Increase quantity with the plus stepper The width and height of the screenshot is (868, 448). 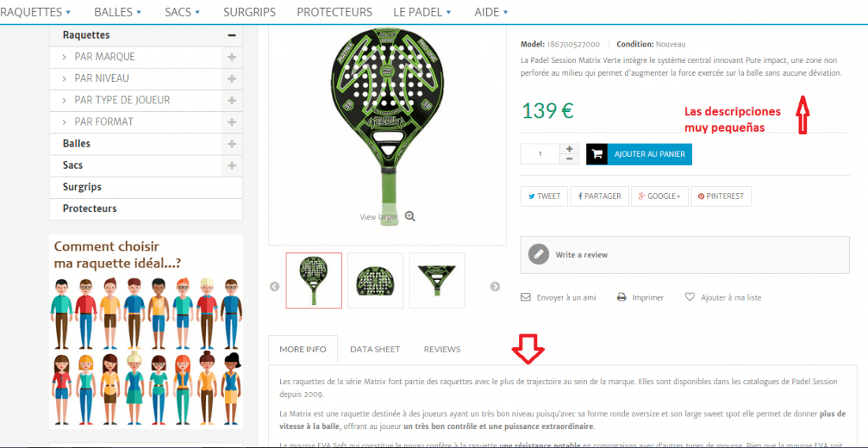tap(569, 149)
